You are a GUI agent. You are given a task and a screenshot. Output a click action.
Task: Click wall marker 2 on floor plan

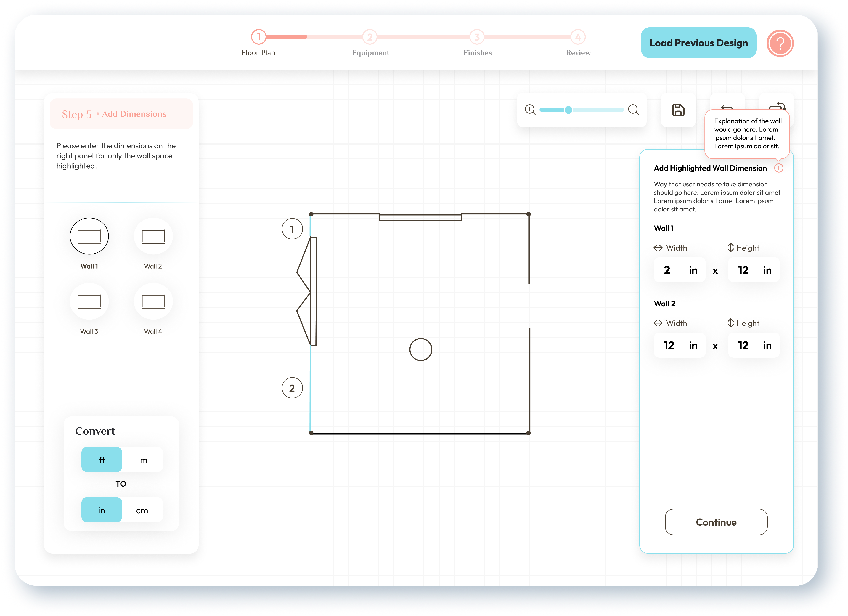click(292, 388)
